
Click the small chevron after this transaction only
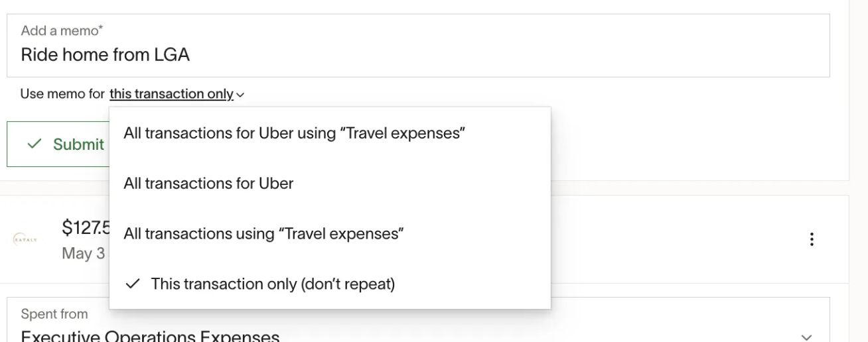(240, 95)
